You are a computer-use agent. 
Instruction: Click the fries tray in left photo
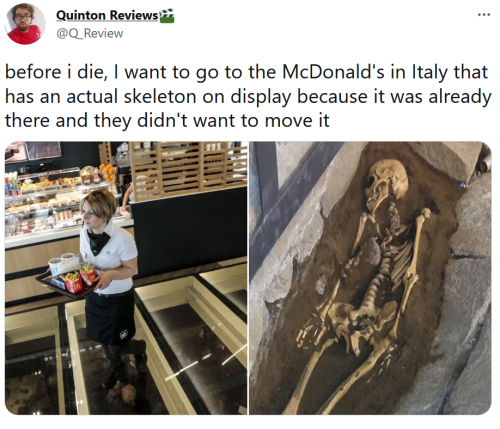click(x=66, y=276)
